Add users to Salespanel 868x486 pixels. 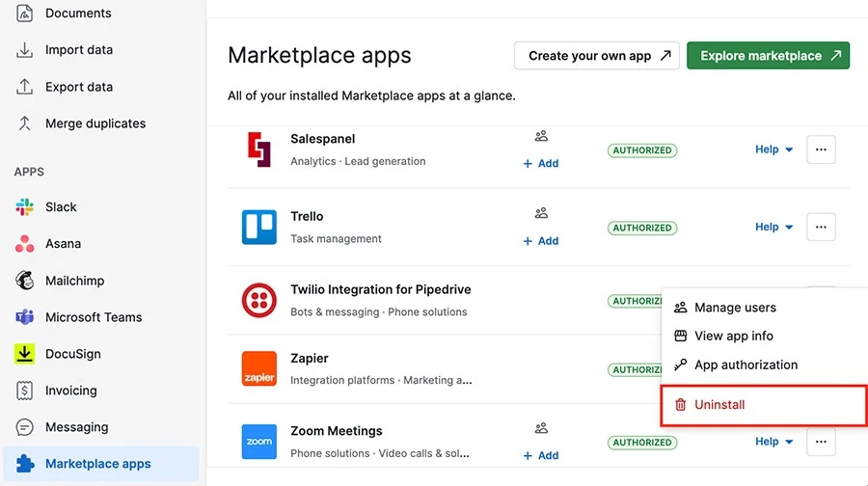click(x=541, y=163)
